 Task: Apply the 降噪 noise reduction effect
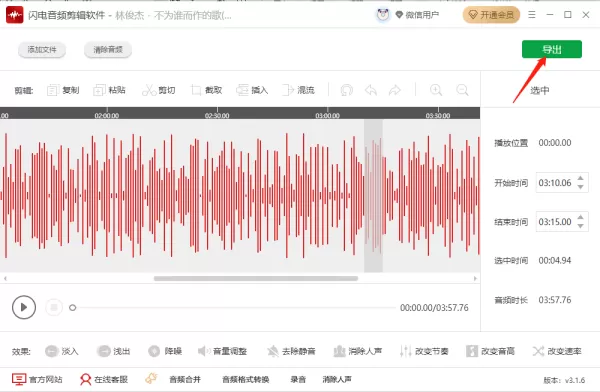(165, 351)
